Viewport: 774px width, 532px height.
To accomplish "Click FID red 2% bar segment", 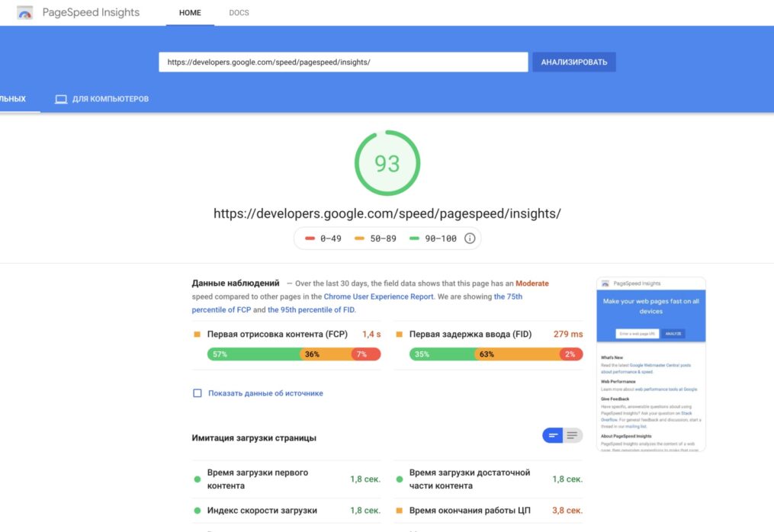I will tap(572, 354).
